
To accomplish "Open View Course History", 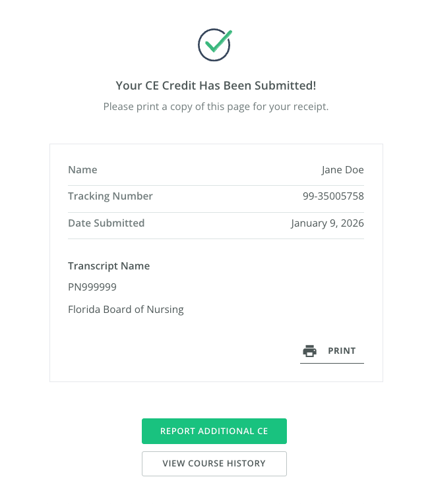I will [214, 464].
